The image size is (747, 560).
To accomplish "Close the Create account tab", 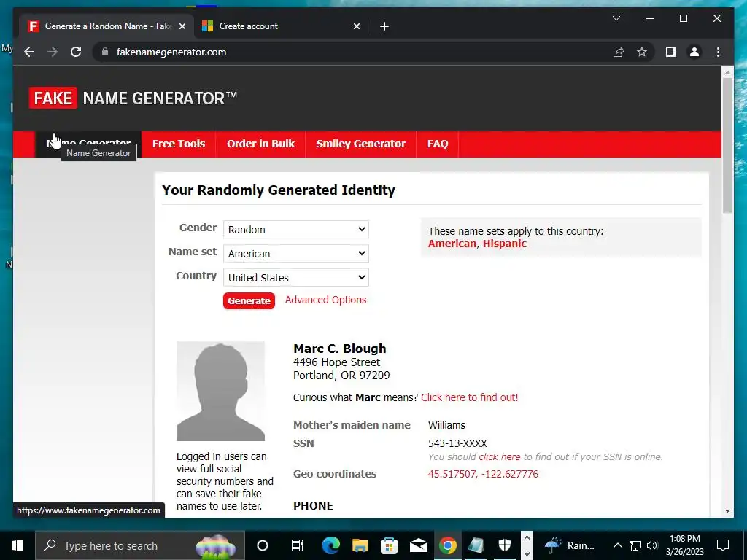I will click(x=356, y=26).
